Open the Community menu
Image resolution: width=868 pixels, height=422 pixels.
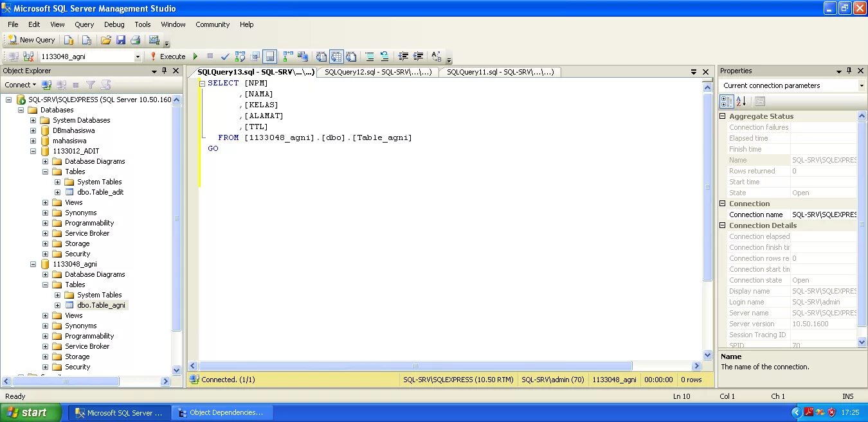click(x=213, y=24)
